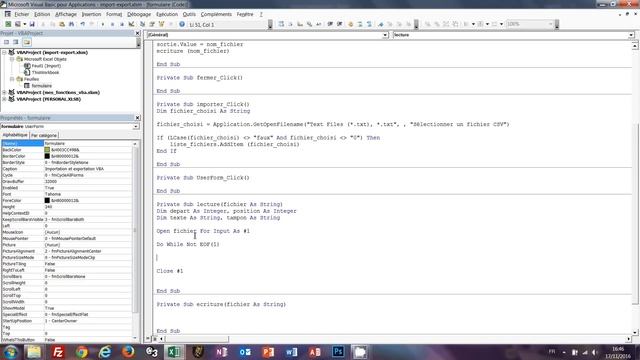Open the Affichage menu
640x360 pixels.
click(66, 14)
